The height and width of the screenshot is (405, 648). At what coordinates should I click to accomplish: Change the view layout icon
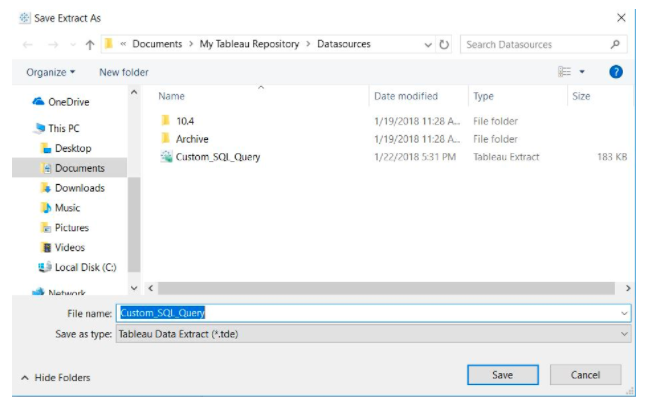564,72
